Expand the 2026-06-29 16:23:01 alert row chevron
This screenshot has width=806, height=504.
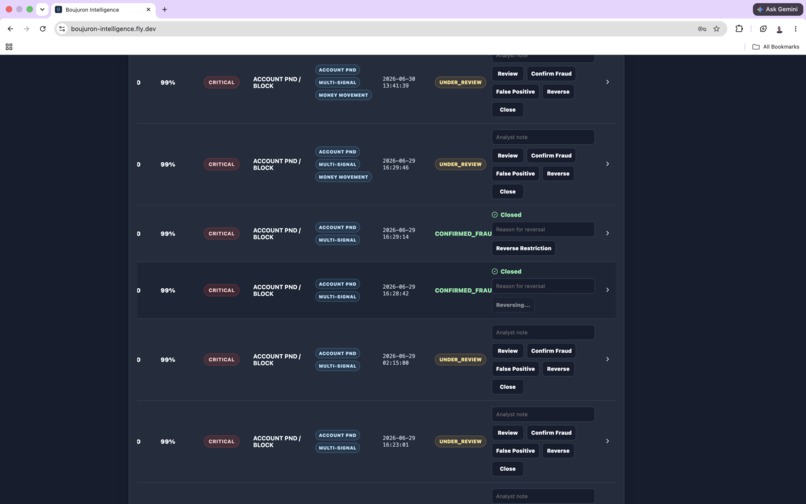coord(607,441)
